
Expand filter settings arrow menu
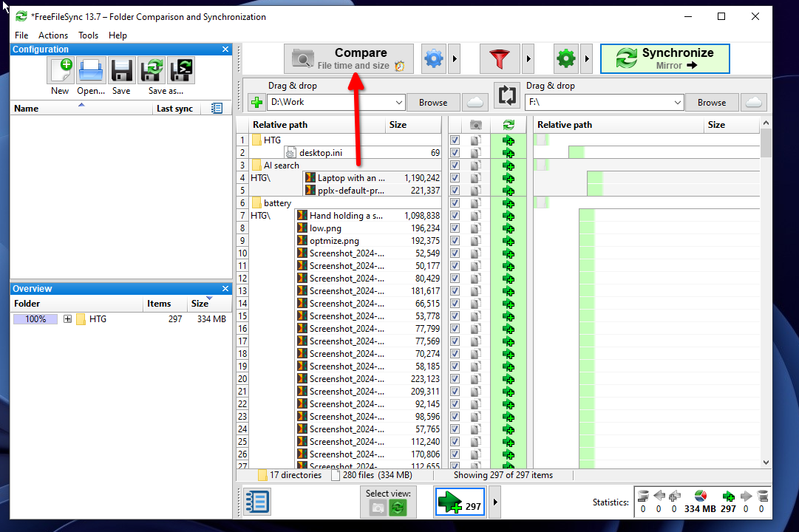(x=528, y=59)
